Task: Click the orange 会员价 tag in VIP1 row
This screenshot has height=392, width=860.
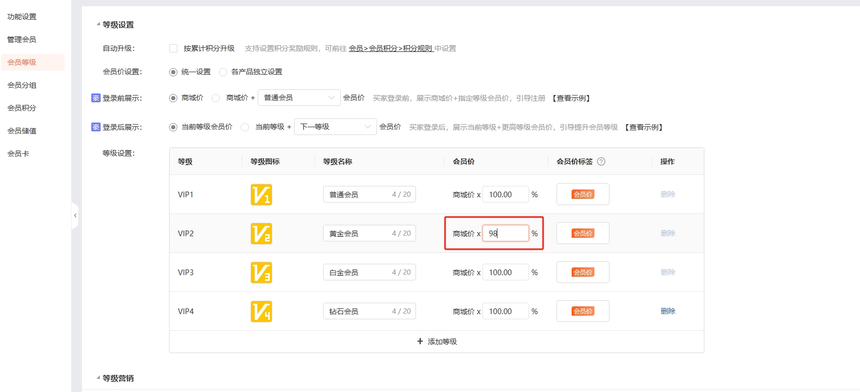Action: [583, 195]
